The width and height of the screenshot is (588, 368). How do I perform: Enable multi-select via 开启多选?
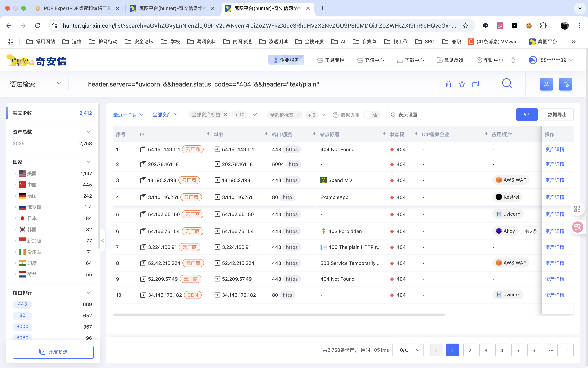(x=53, y=352)
